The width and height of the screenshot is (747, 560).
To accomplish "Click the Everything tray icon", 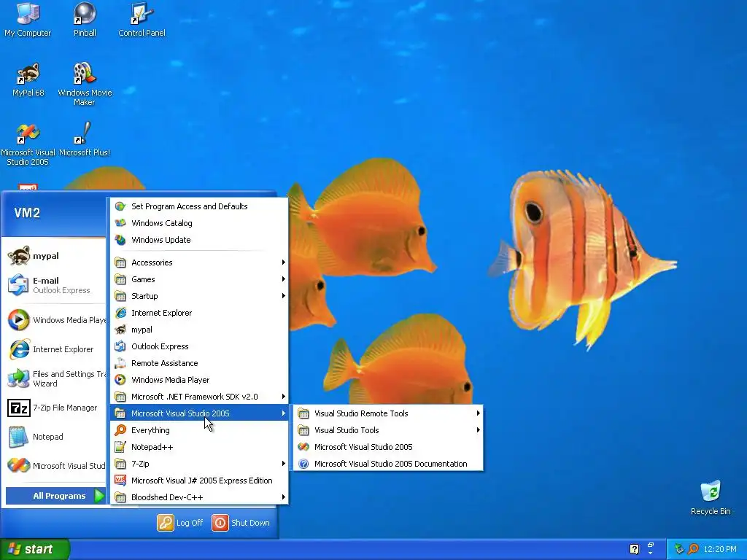I will click(693, 549).
